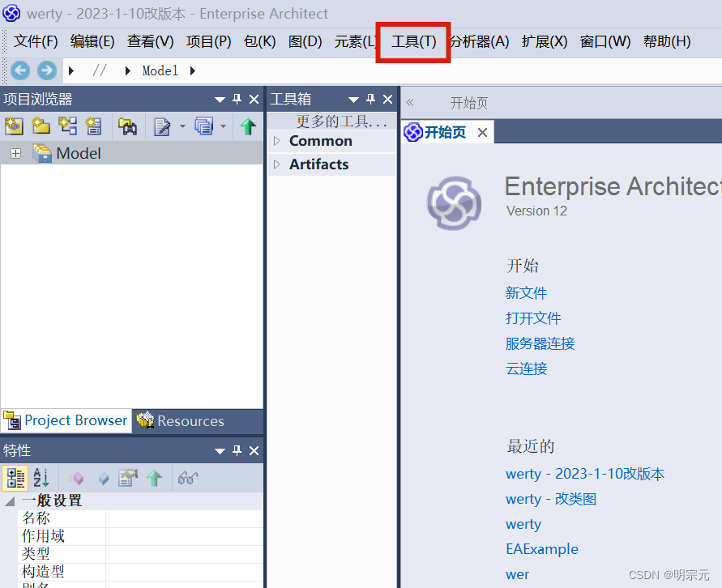Click the 云连接 link

coord(526,369)
